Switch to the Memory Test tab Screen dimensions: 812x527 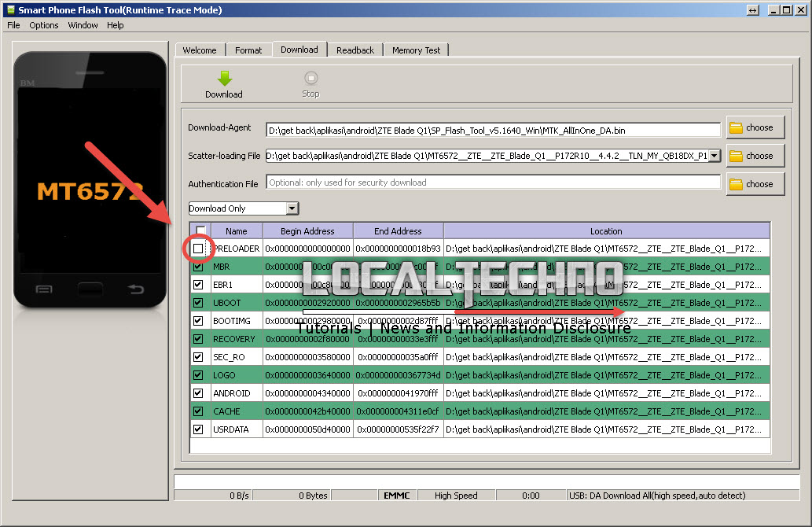pyautogui.click(x=416, y=49)
